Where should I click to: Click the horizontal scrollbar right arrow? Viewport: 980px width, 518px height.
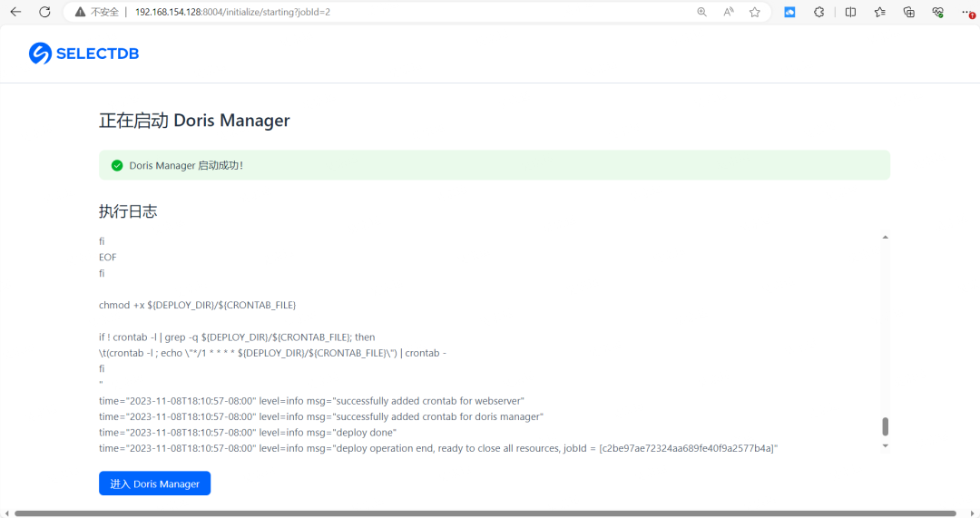(x=972, y=513)
